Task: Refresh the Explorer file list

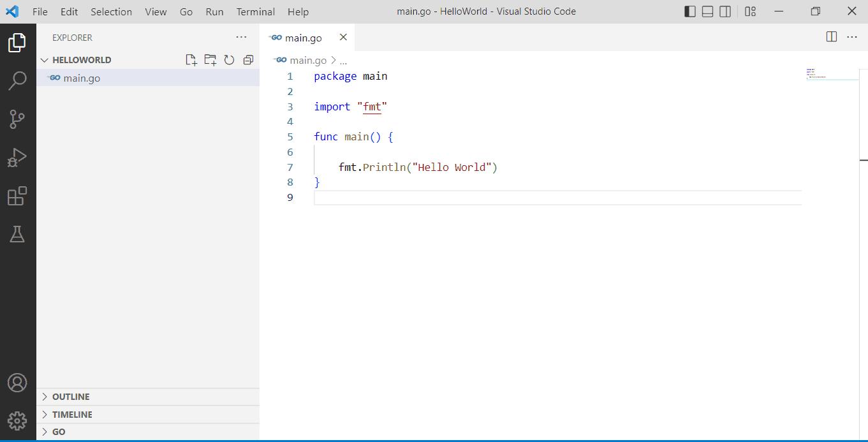Action: [x=229, y=59]
